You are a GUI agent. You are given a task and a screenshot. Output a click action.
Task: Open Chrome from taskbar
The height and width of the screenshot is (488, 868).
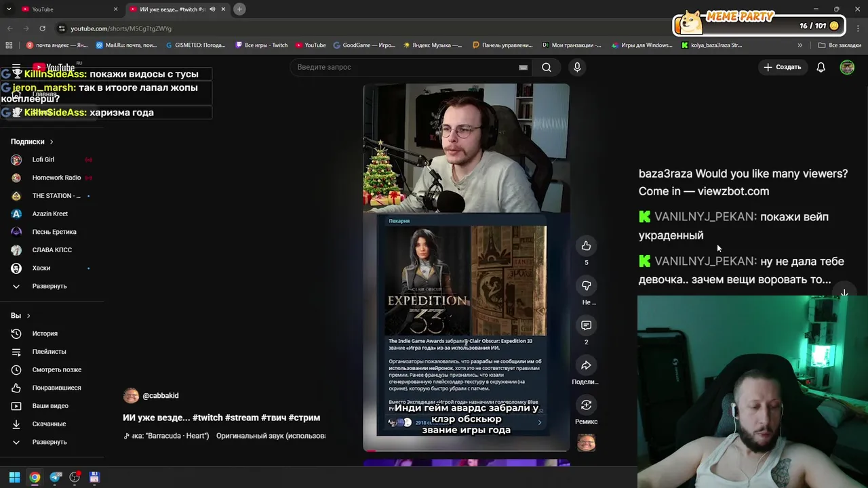pos(35,477)
